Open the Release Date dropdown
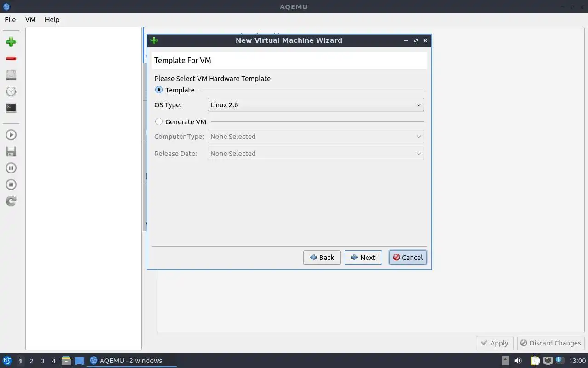The height and width of the screenshot is (368, 588). pyautogui.click(x=316, y=154)
